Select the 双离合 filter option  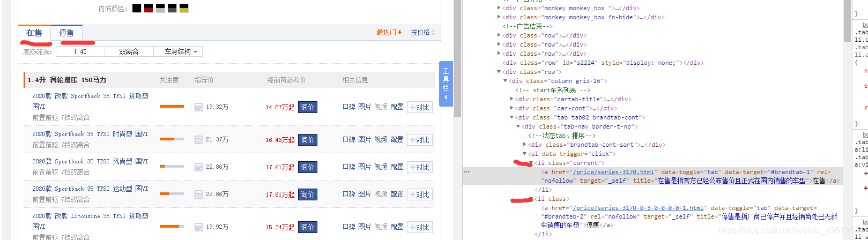129,52
